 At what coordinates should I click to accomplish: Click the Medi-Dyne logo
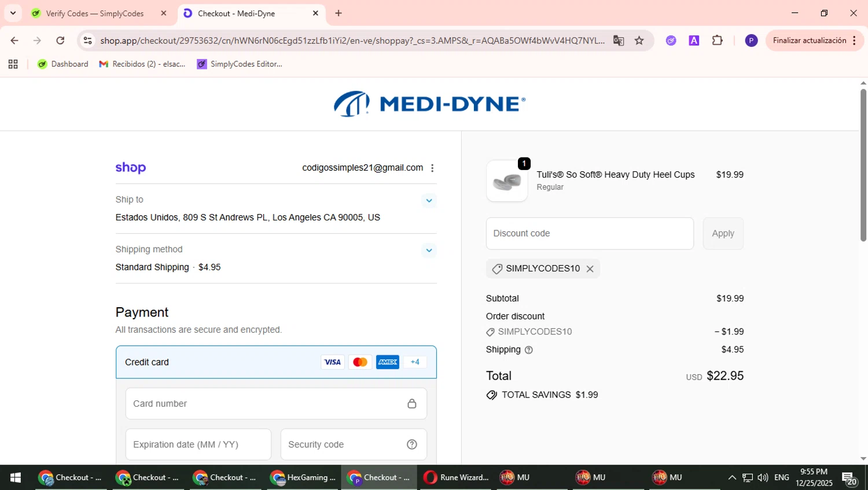pos(429,104)
